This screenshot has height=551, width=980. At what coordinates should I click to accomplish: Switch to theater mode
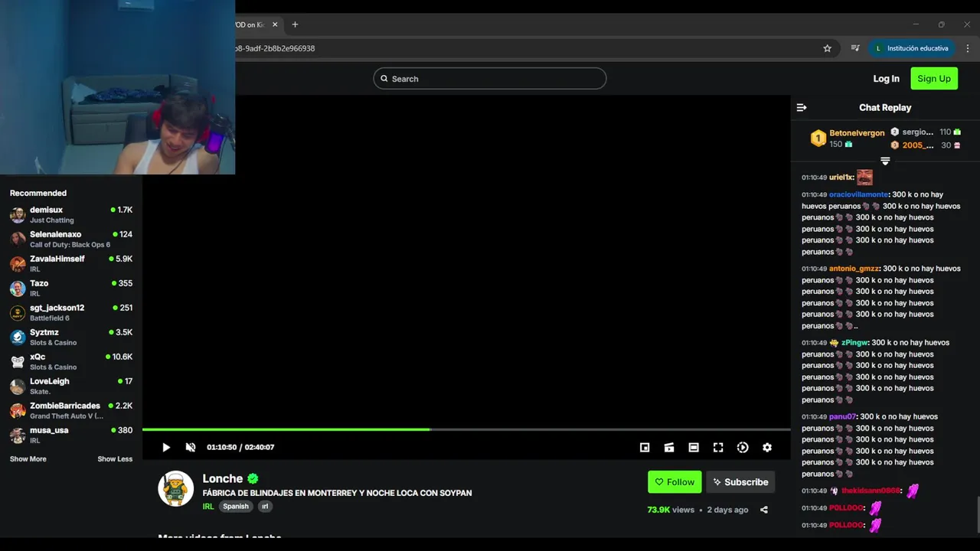(x=694, y=448)
